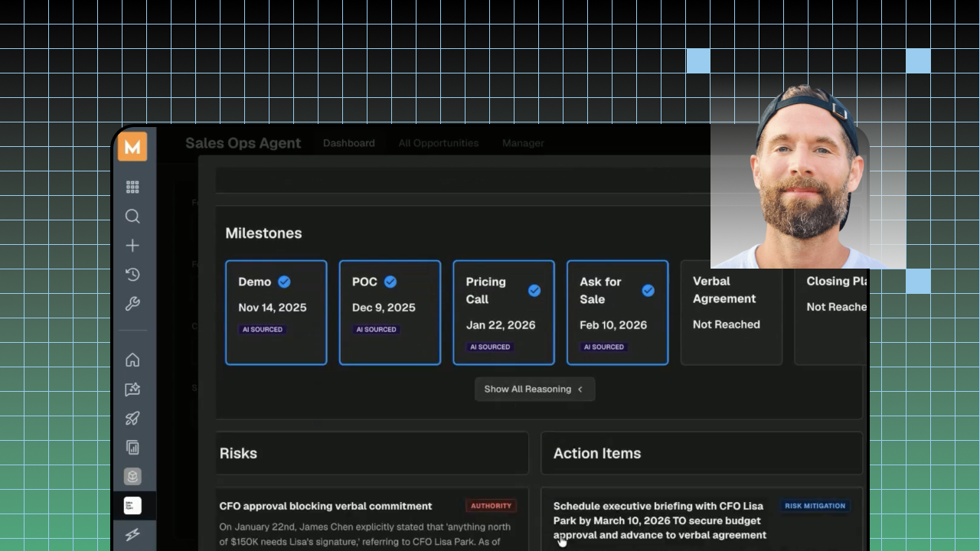Click AI SOURCED badge under Demo

tap(263, 329)
